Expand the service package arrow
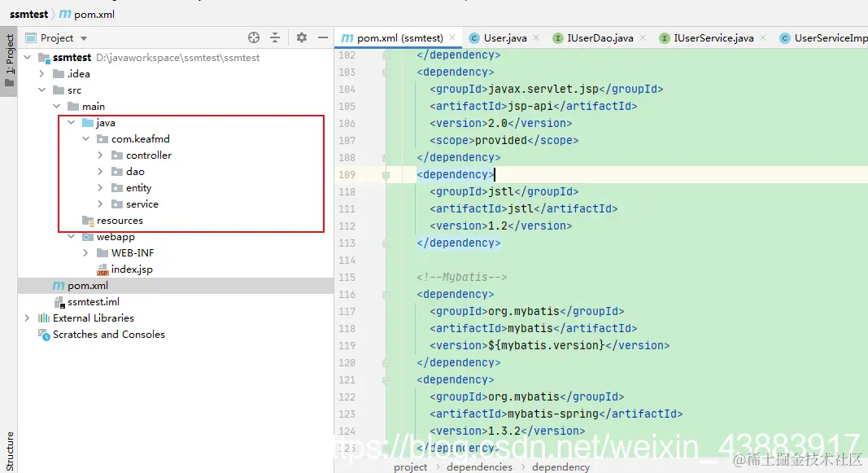This screenshot has width=868, height=473. 100,204
